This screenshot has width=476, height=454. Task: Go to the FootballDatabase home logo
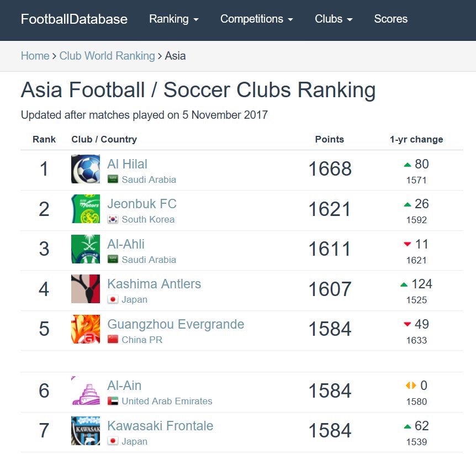pos(74,19)
